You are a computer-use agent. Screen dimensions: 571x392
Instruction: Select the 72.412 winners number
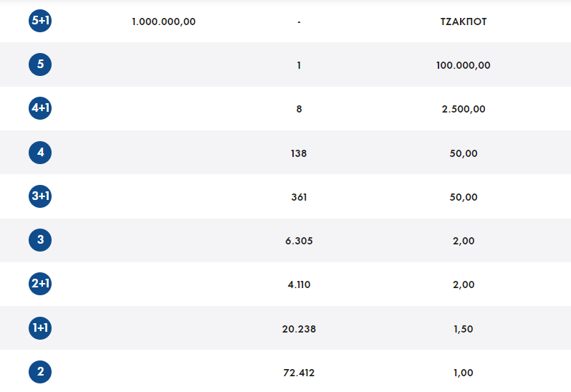[x=299, y=373]
